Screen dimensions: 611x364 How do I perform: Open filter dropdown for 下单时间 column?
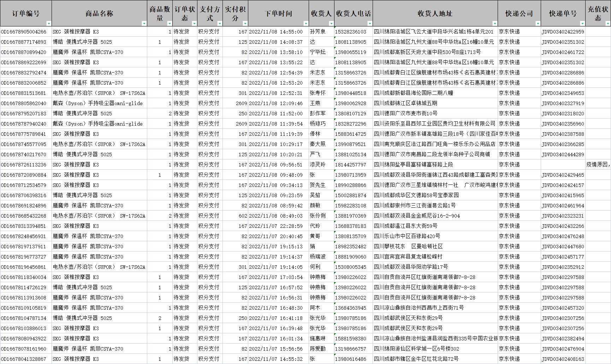306,23
